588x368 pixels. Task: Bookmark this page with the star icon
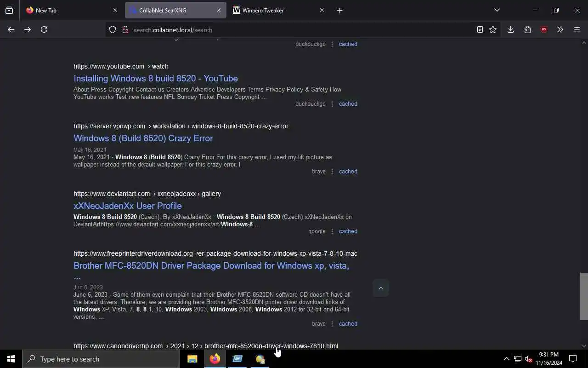pyautogui.click(x=493, y=29)
